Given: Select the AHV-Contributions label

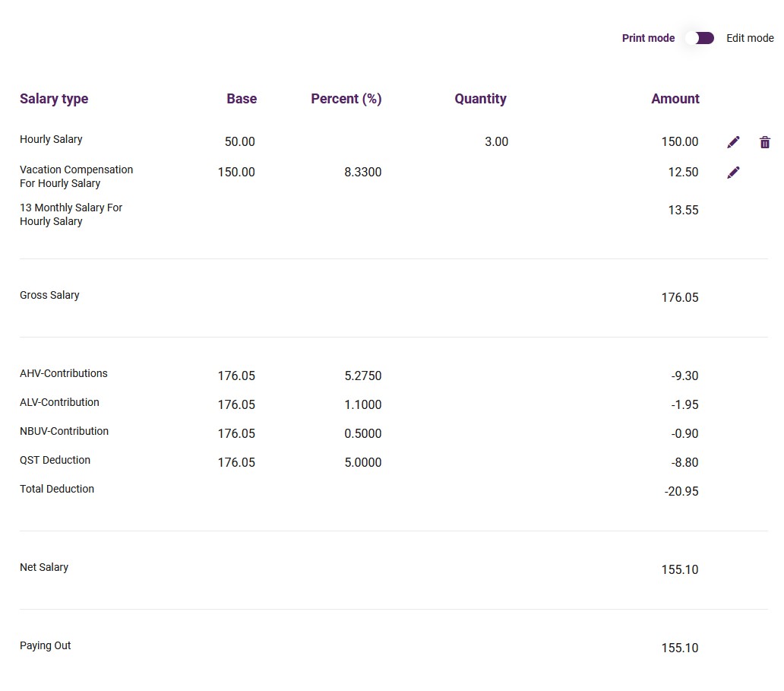Looking at the screenshot, I should (64, 373).
